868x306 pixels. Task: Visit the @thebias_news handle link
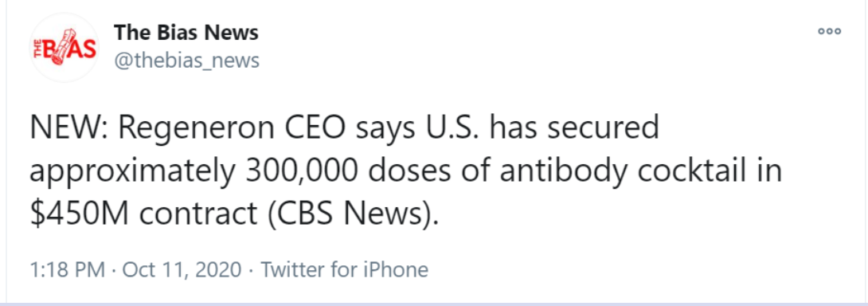[186, 61]
